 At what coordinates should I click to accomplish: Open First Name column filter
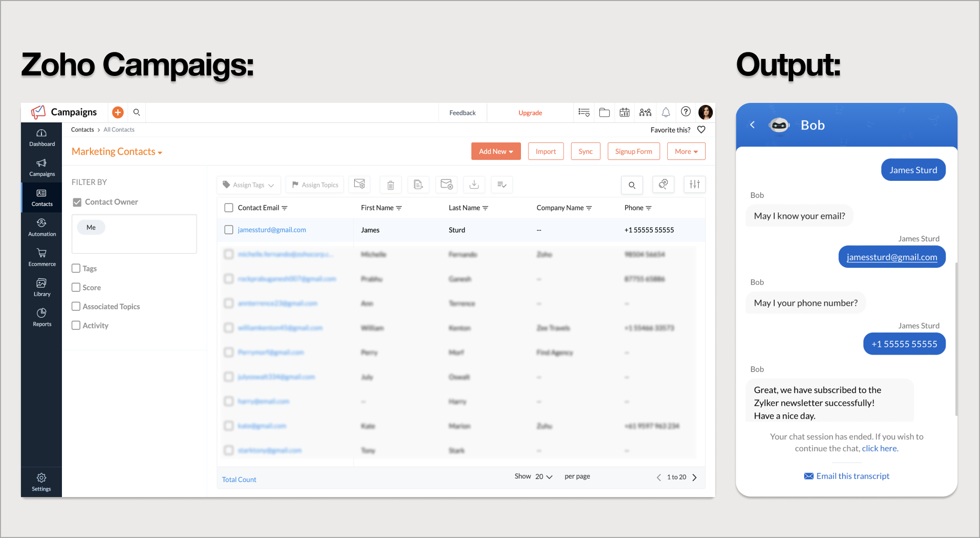click(399, 208)
